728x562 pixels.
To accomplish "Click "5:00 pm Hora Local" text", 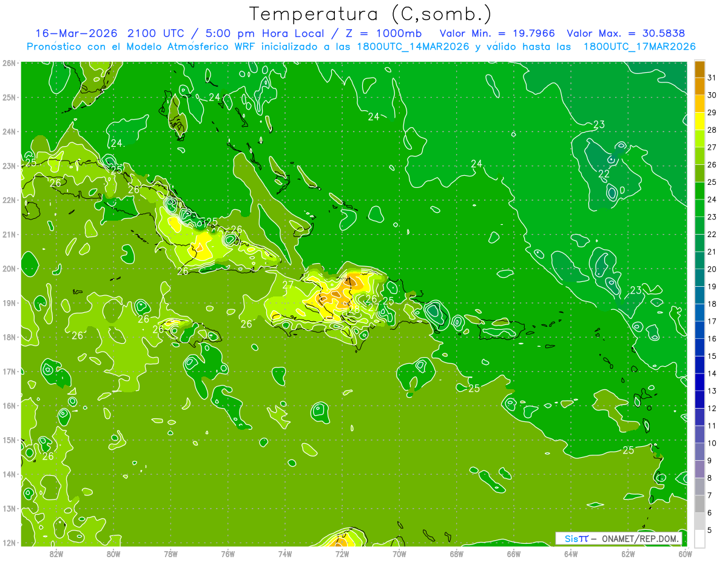I will point(266,33).
